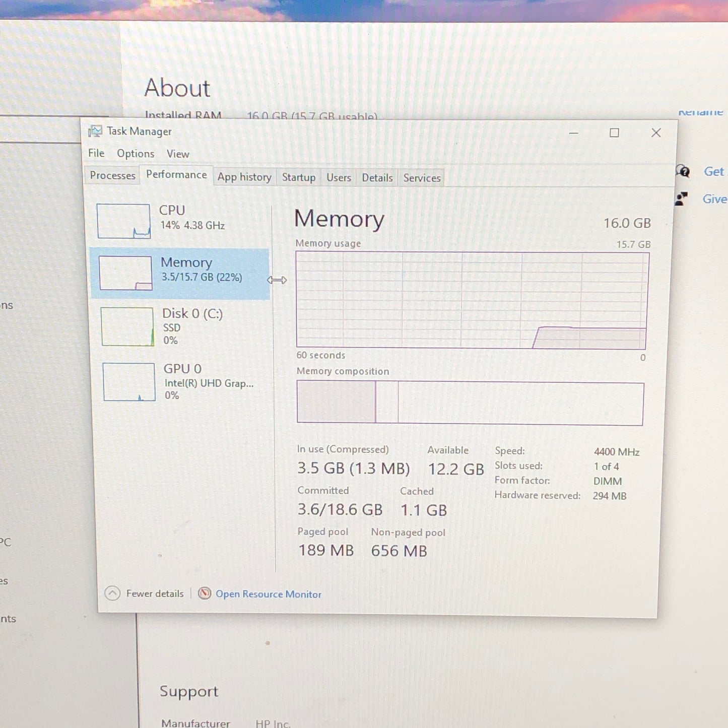Click the Available 12.2 GB value
728x728 pixels.
click(456, 469)
